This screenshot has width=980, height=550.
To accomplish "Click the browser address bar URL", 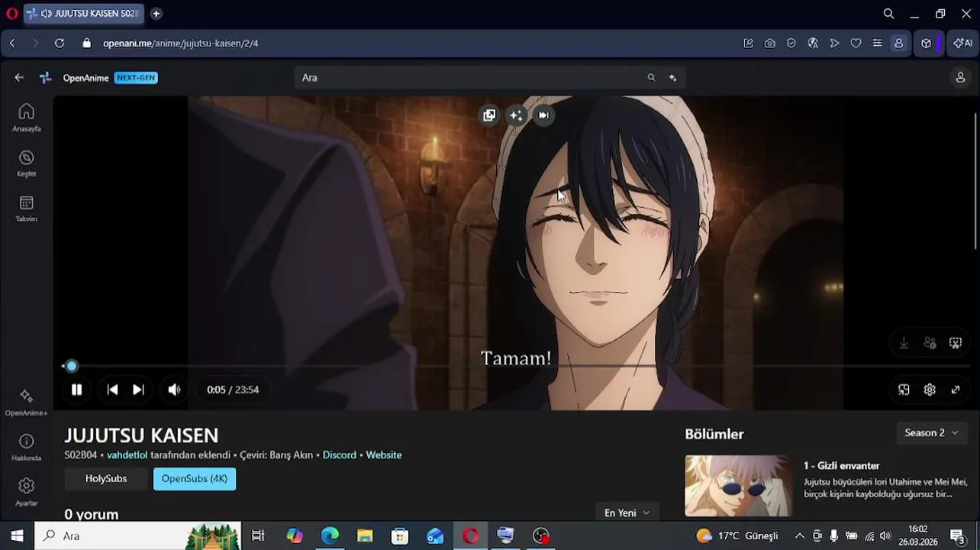I will [x=181, y=44].
